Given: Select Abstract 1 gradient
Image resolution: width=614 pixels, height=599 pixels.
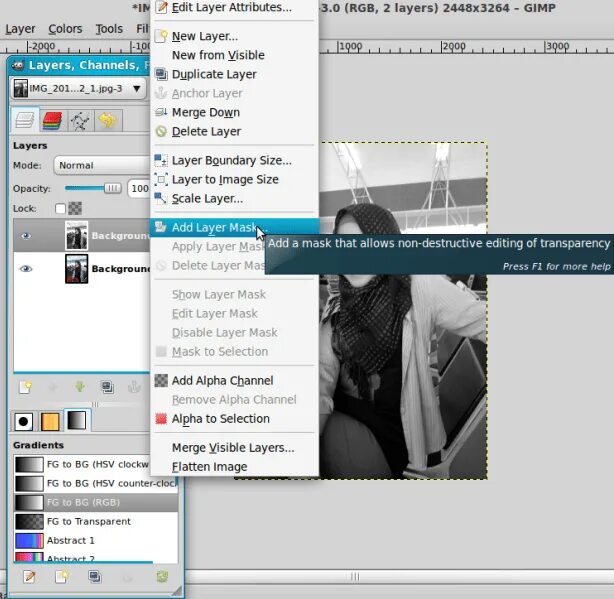Looking at the screenshot, I should 96,541.
